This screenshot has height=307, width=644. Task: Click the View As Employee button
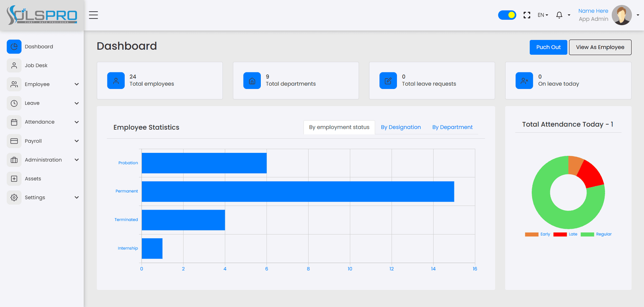600,47
